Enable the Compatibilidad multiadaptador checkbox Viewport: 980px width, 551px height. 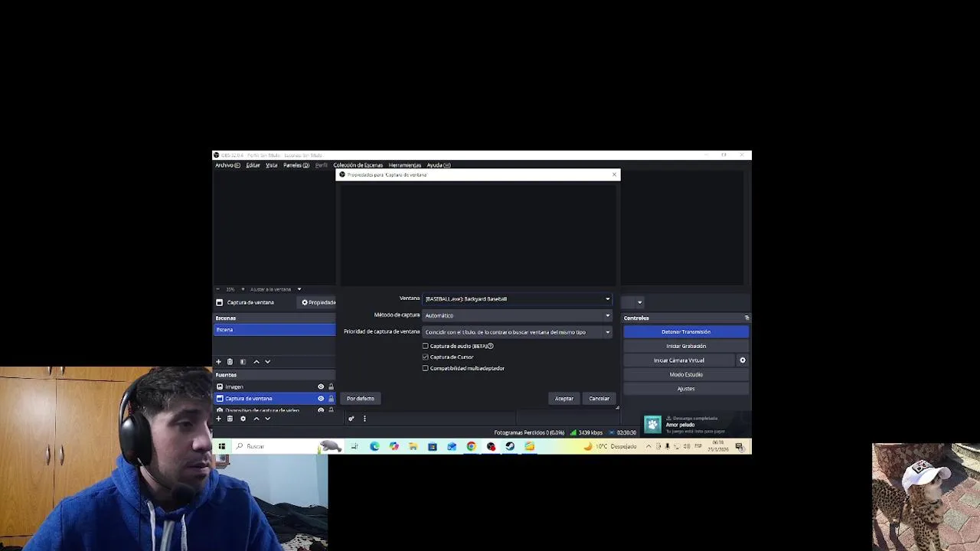tap(426, 368)
